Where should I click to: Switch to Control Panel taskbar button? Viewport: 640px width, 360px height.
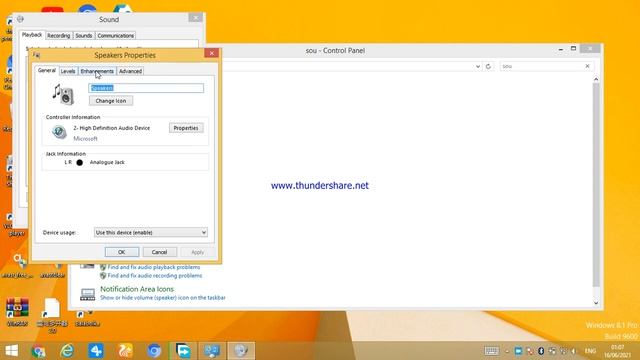[212, 351]
